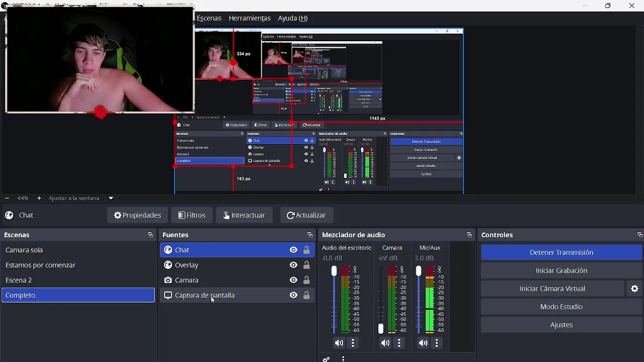Viewport: 644px width, 362px height.
Task: Click the webcam overlay thumbnail
Action: (100, 59)
